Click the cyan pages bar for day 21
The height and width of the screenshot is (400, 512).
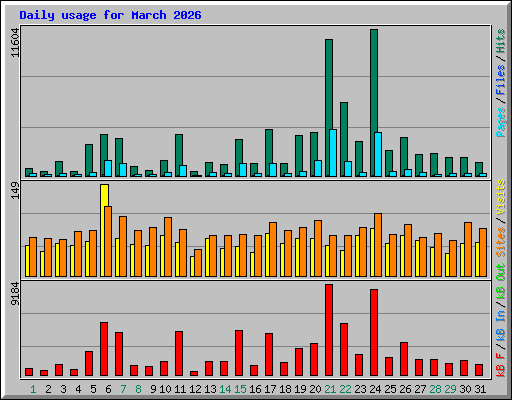click(333, 153)
